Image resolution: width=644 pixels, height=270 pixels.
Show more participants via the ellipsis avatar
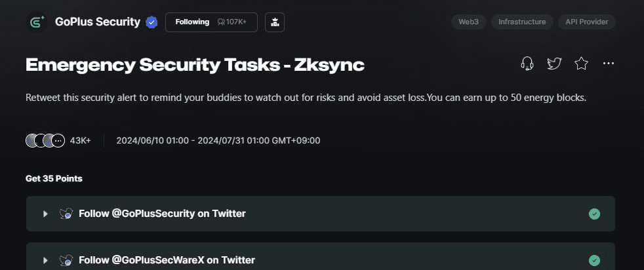[x=58, y=140]
